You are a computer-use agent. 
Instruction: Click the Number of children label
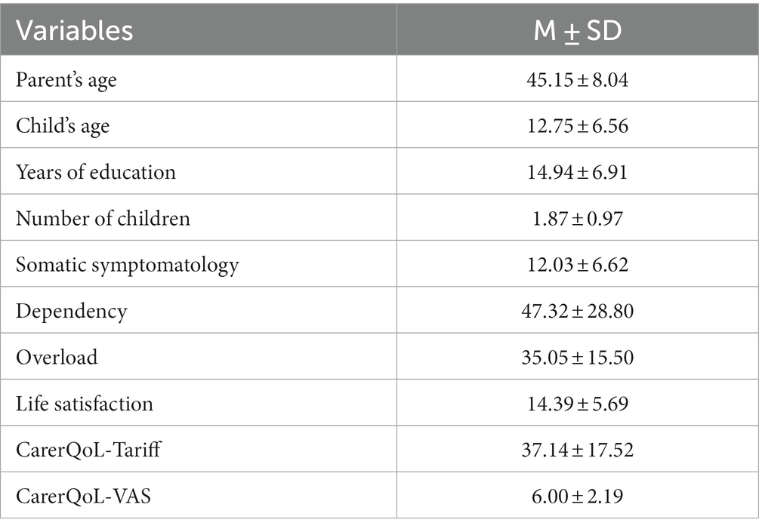pyautogui.click(x=103, y=219)
